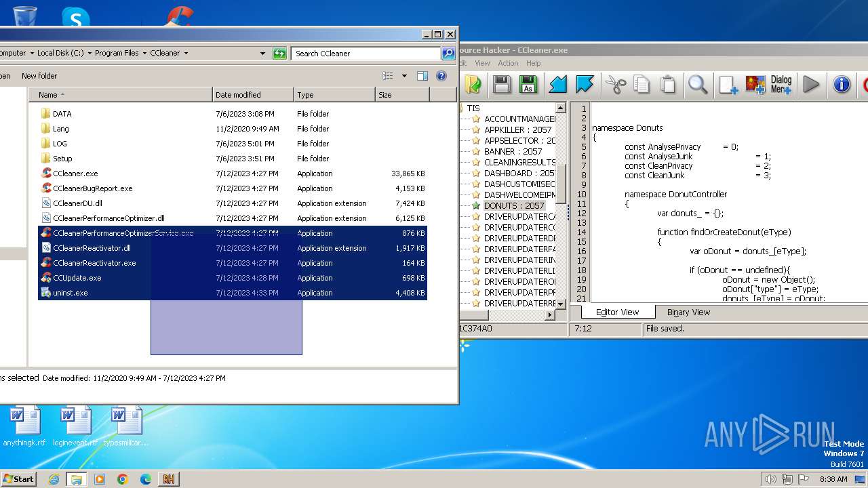Open anythingk.rtf on the desktop
Viewport: 868px width, 488px height.
click(26, 427)
